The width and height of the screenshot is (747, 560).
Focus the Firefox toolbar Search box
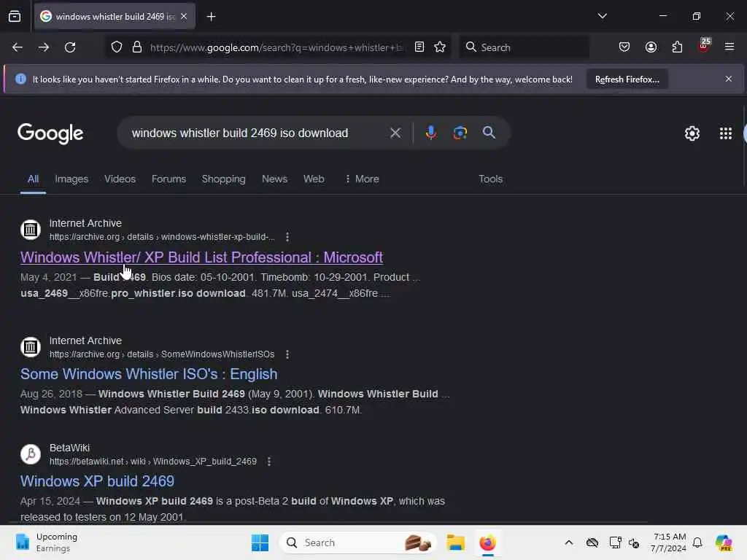click(524, 47)
